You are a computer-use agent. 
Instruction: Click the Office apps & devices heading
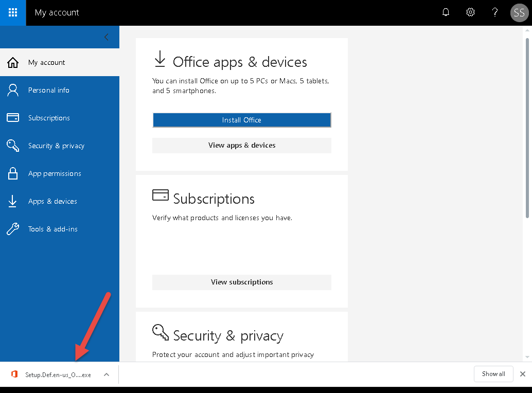tap(240, 62)
